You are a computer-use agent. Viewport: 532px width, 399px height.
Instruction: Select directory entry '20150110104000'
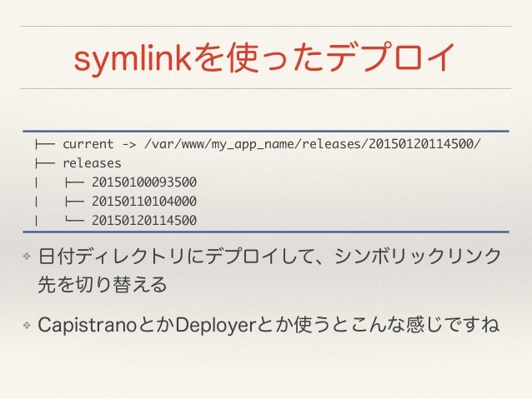(144, 202)
